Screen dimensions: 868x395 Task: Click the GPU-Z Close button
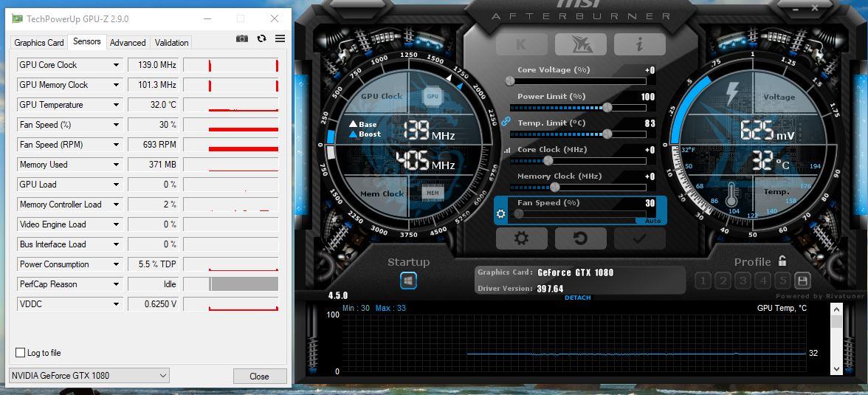[260, 376]
